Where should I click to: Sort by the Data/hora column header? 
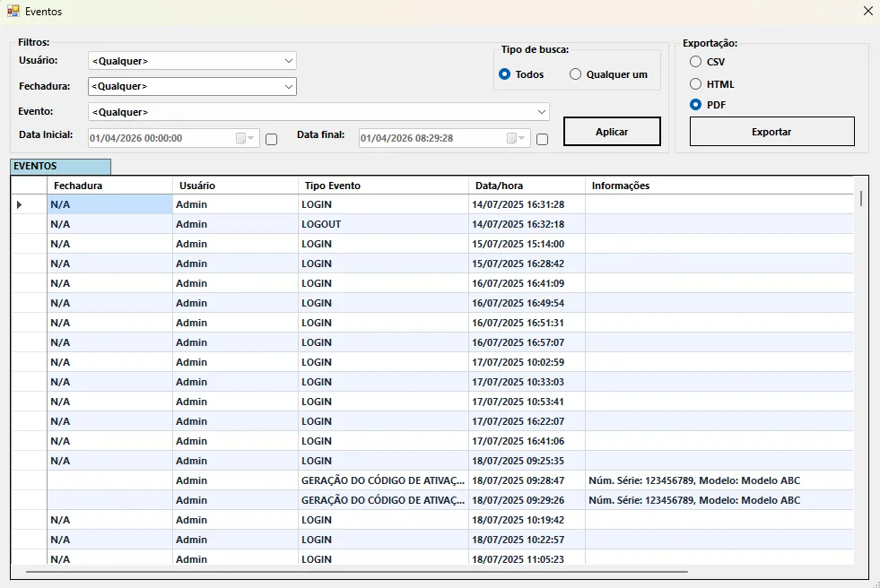coord(527,186)
